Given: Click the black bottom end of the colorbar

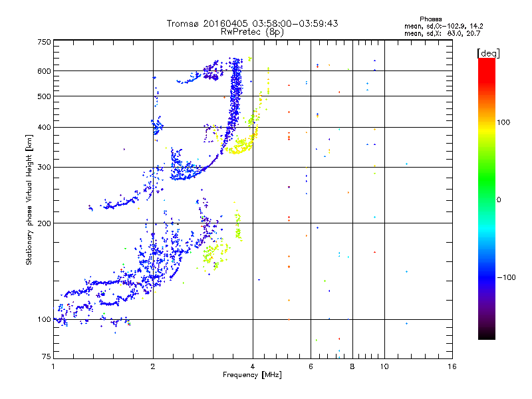Looking at the screenshot, I should click(x=487, y=334).
